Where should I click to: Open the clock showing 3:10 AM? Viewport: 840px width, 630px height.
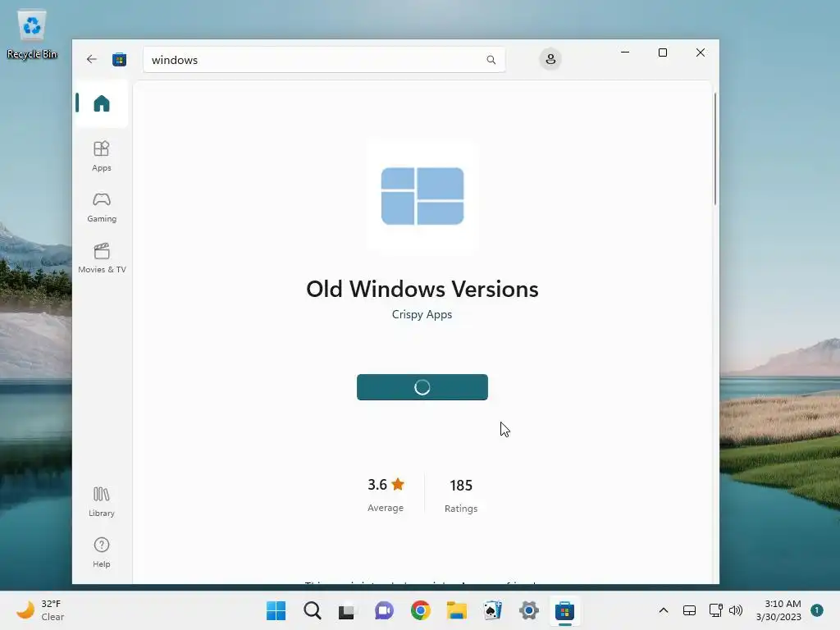778,610
